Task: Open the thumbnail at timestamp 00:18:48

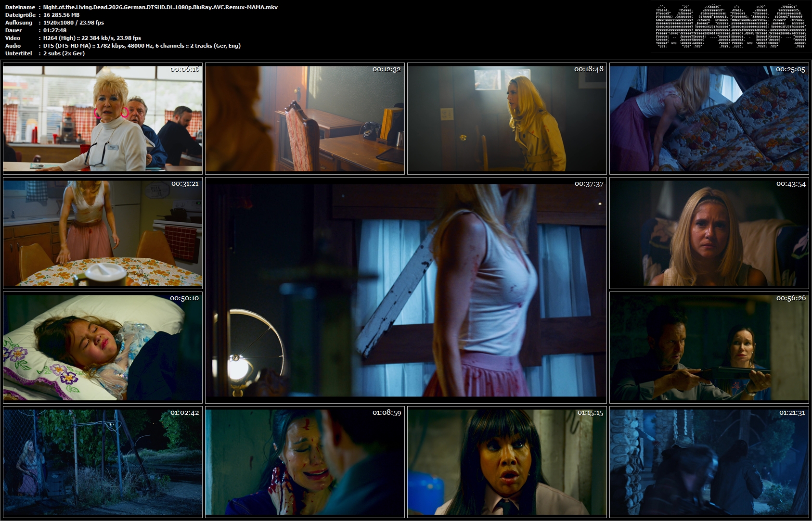Action: click(x=507, y=118)
